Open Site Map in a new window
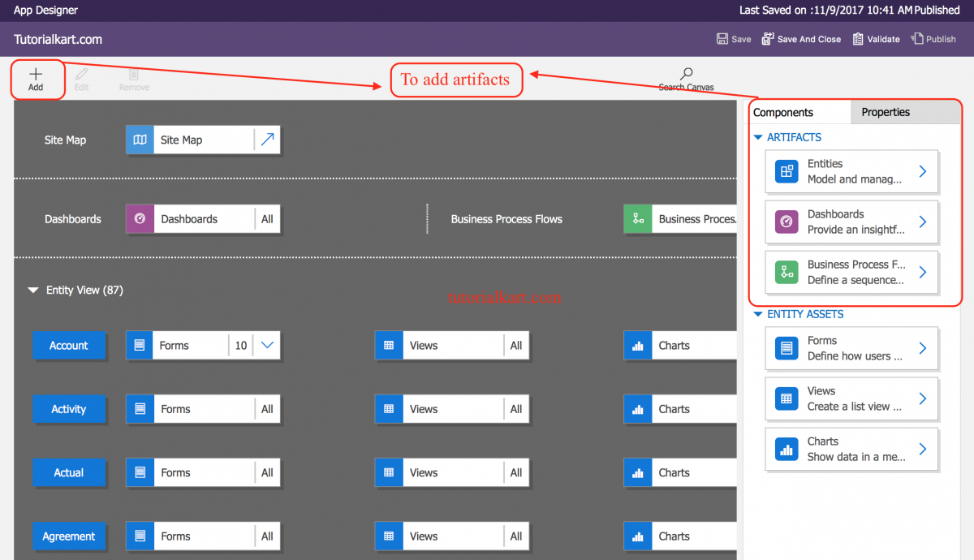The height and width of the screenshot is (560, 974). click(268, 139)
